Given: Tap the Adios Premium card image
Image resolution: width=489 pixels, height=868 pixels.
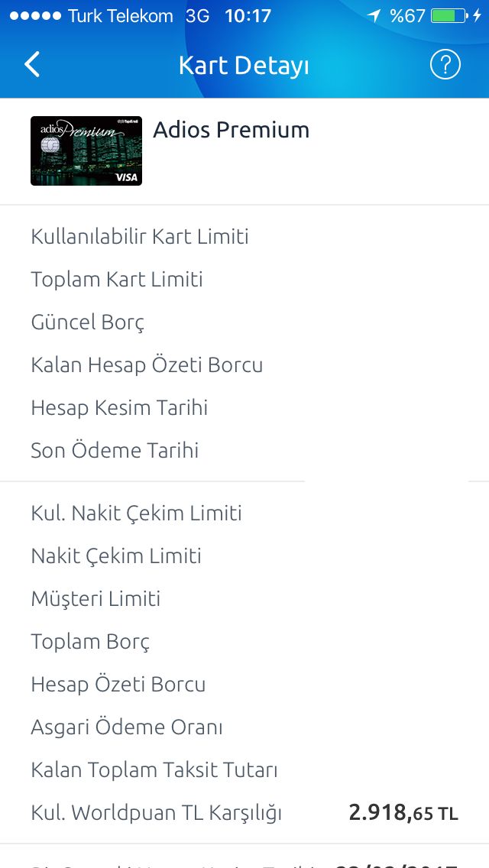Looking at the screenshot, I should [86, 151].
